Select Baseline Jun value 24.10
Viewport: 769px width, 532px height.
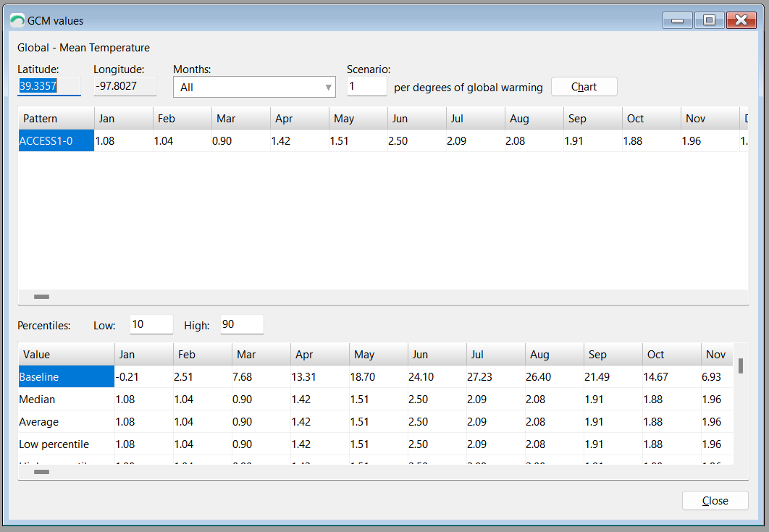[x=437, y=377]
